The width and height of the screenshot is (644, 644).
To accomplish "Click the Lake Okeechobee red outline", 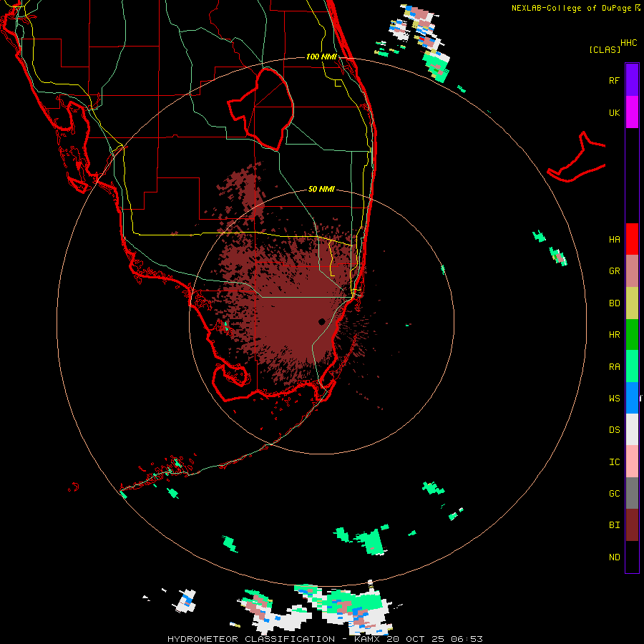I will pyautogui.click(x=262, y=109).
